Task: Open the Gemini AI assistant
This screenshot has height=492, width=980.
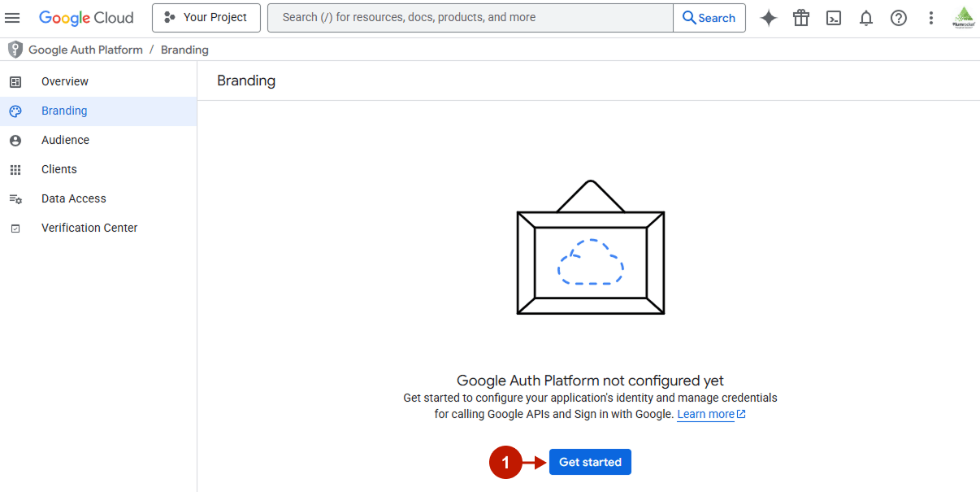Action: tap(768, 17)
